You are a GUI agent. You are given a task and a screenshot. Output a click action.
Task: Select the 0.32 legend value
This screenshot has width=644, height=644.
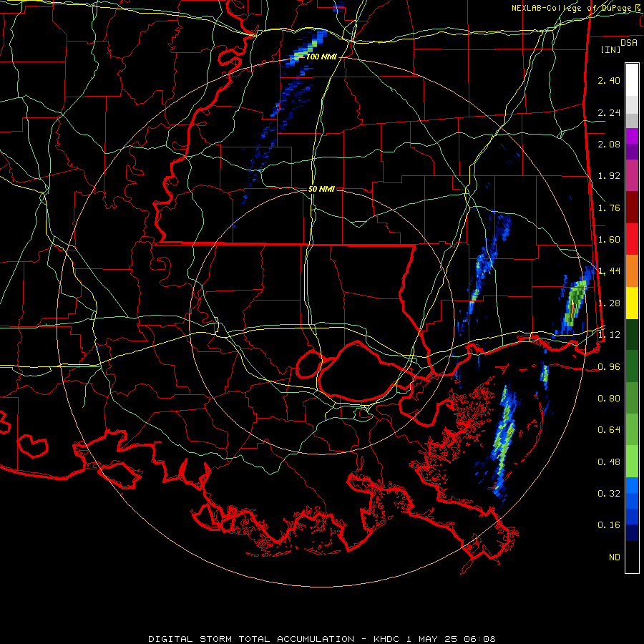tap(609, 494)
